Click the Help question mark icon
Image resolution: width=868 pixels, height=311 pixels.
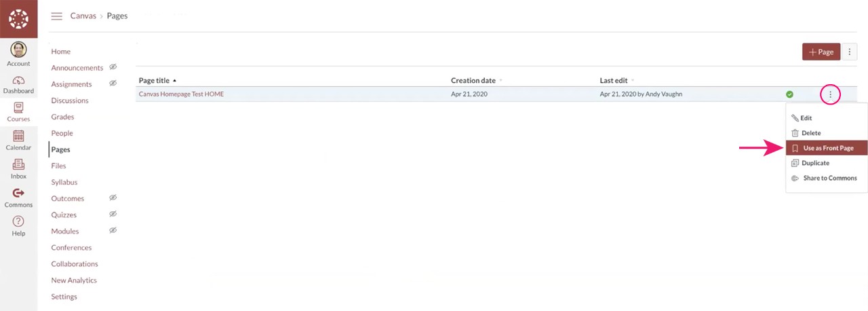[x=18, y=226]
